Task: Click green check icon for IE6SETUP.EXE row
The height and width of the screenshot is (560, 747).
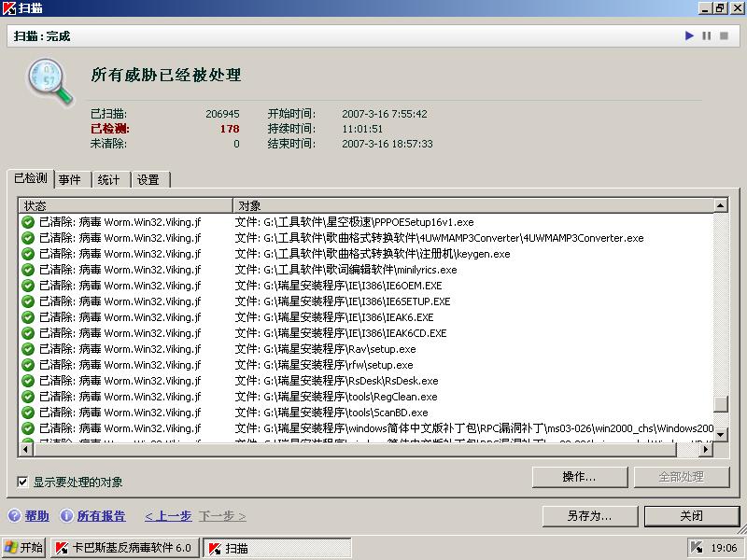Action: point(28,301)
